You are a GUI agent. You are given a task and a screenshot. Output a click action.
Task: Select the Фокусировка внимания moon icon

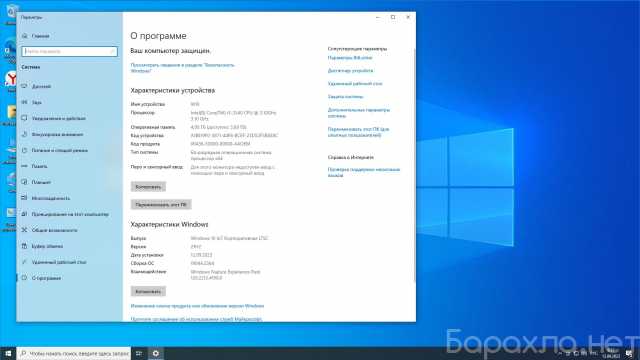[x=24, y=134]
